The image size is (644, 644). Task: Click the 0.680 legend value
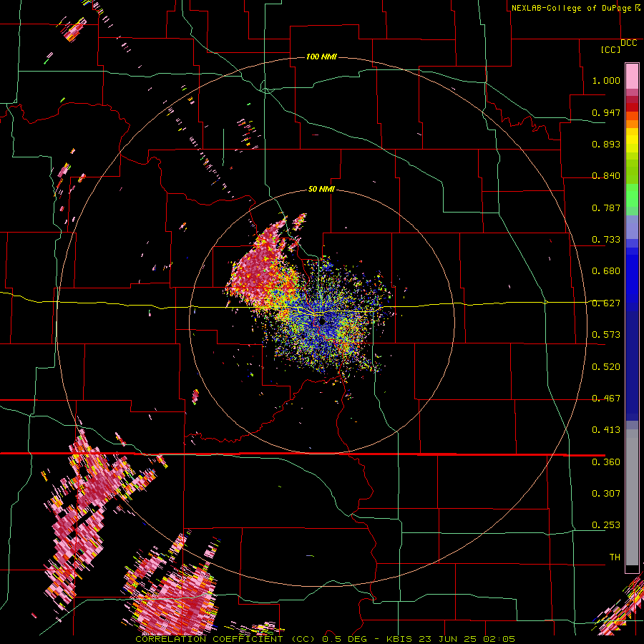tap(606, 271)
